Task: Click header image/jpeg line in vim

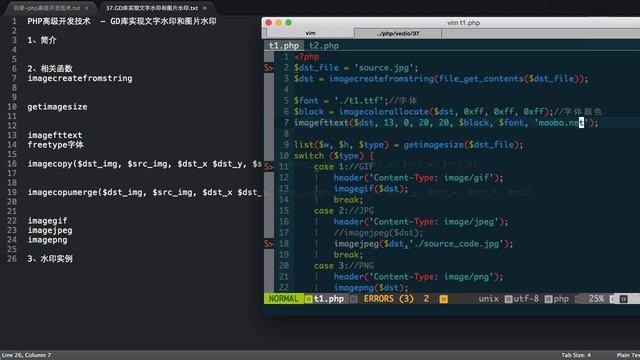Action: (x=421, y=222)
